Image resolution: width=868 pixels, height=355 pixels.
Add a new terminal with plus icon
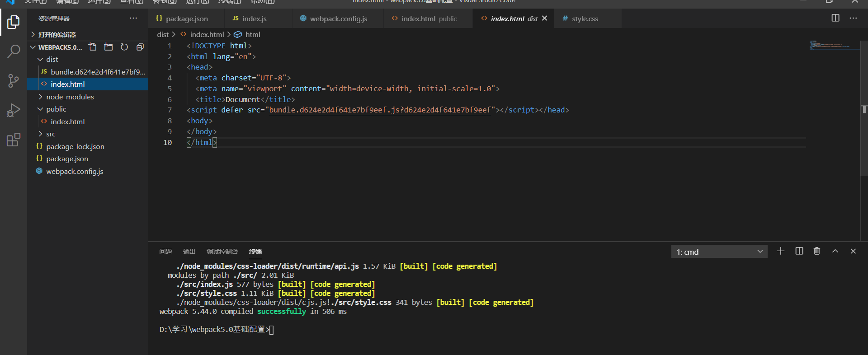click(x=781, y=251)
